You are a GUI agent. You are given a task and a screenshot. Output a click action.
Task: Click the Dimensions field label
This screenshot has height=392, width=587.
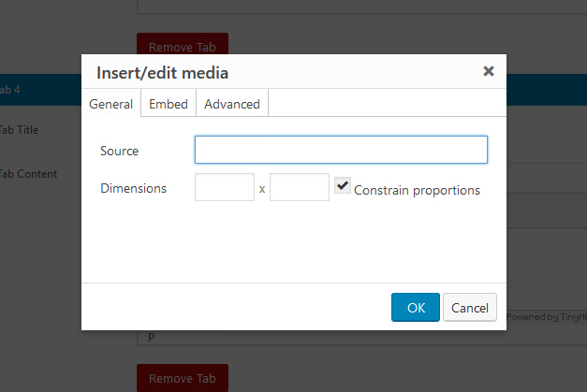pos(133,188)
